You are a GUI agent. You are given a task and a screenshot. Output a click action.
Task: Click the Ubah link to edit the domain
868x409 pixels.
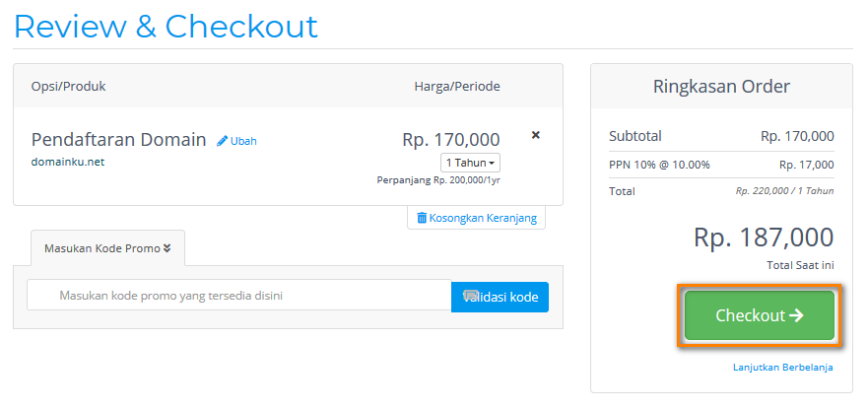pyautogui.click(x=243, y=141)
